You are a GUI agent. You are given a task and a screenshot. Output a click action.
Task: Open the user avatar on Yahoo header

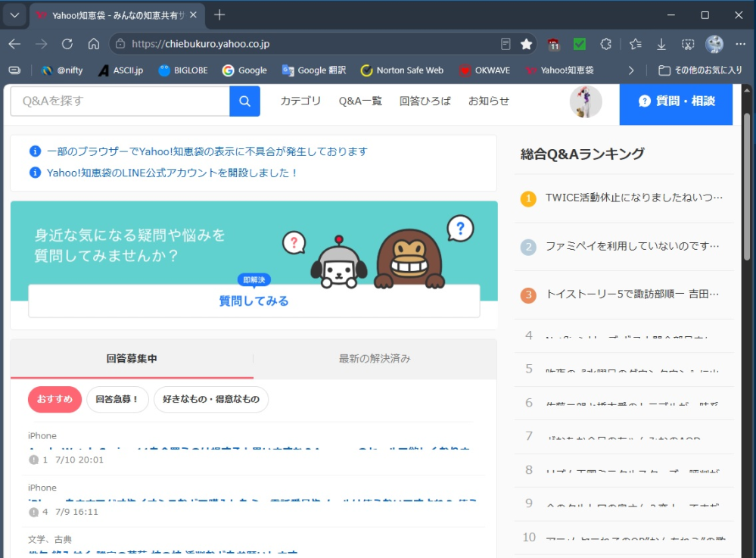585,101
